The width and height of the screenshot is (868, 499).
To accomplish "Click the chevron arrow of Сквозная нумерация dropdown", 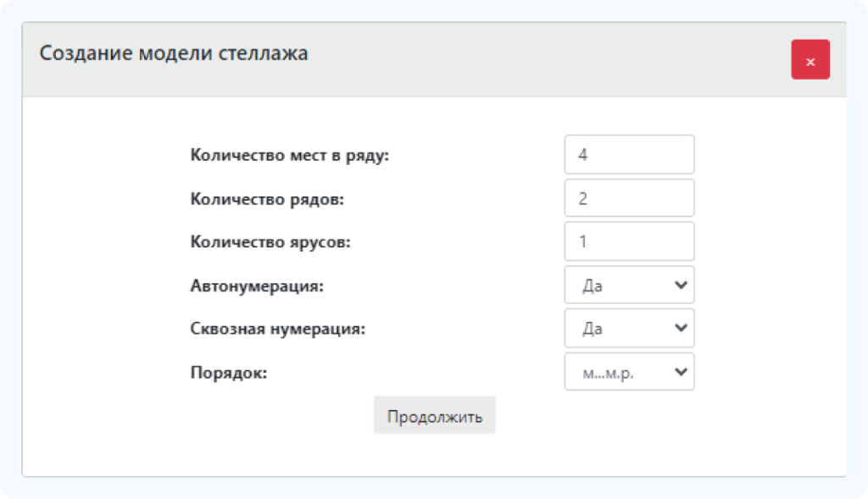I will coord(681,328).
